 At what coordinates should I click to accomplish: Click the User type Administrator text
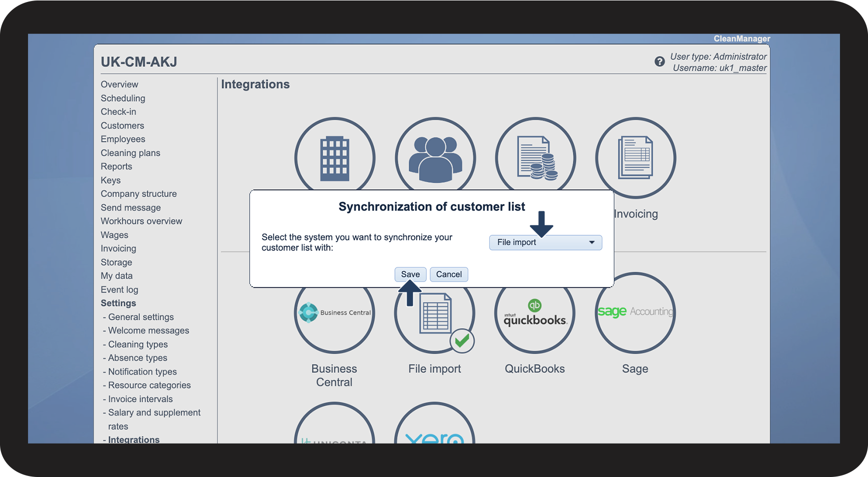[718, 56]
